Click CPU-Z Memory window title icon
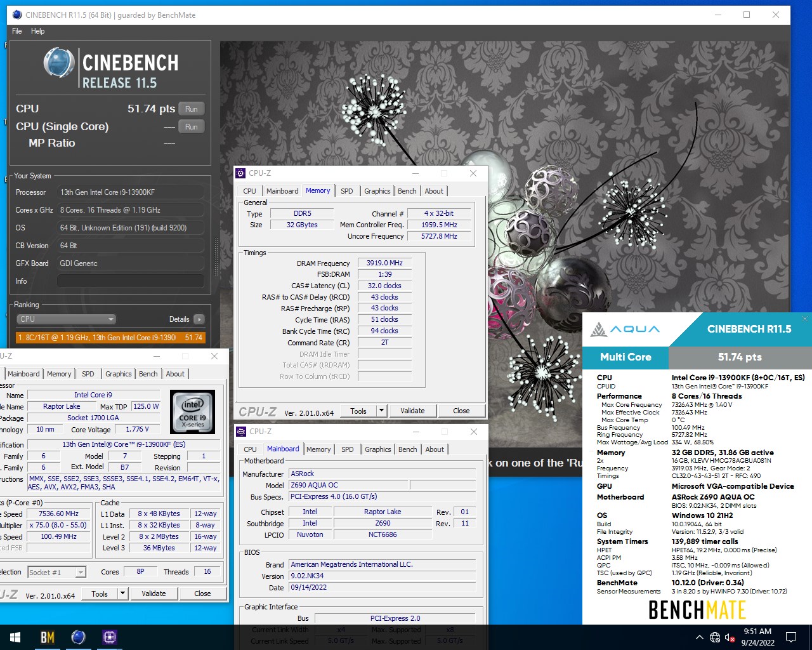The image size is (812, 650). pyautogui.click(x=240, y=173)
